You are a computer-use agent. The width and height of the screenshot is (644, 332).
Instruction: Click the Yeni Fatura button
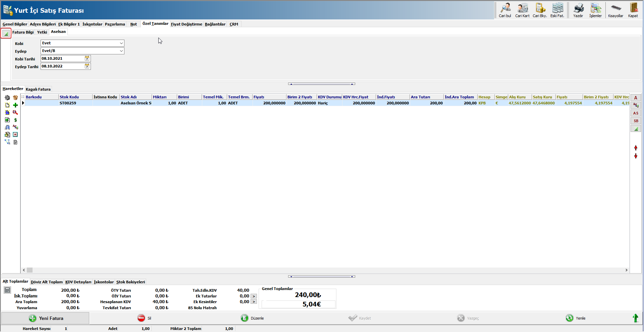[x=46, y=318]
